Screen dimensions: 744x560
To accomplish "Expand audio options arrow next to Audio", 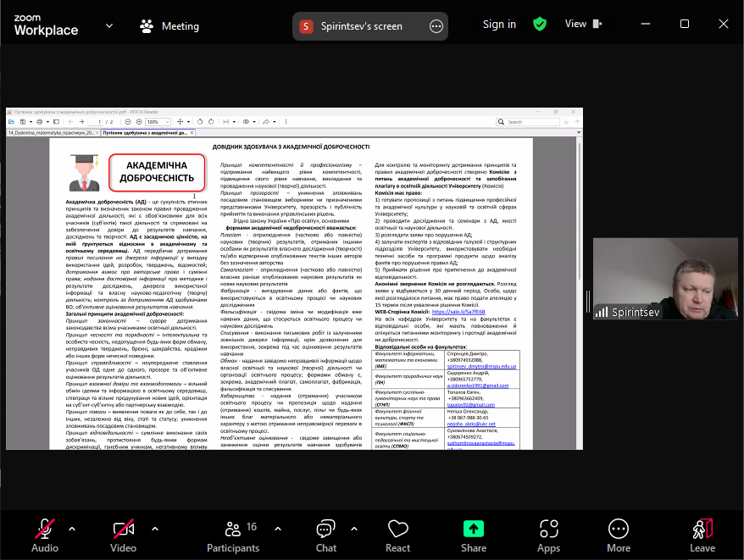I will click(71, 529).
